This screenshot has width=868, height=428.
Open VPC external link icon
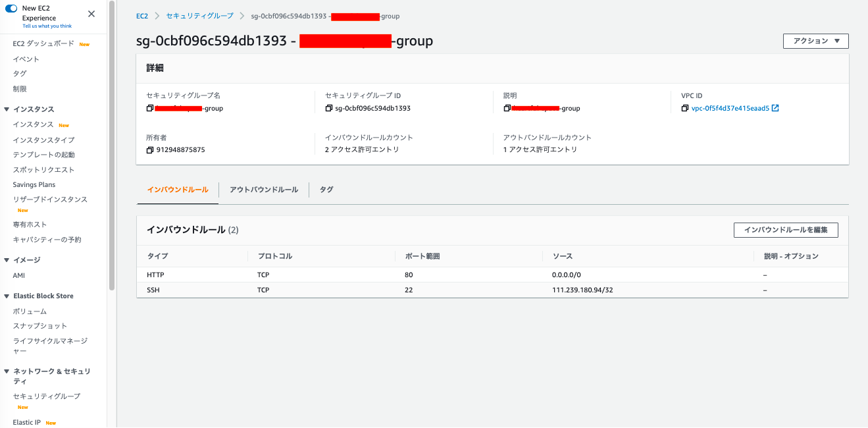[775, 108]
